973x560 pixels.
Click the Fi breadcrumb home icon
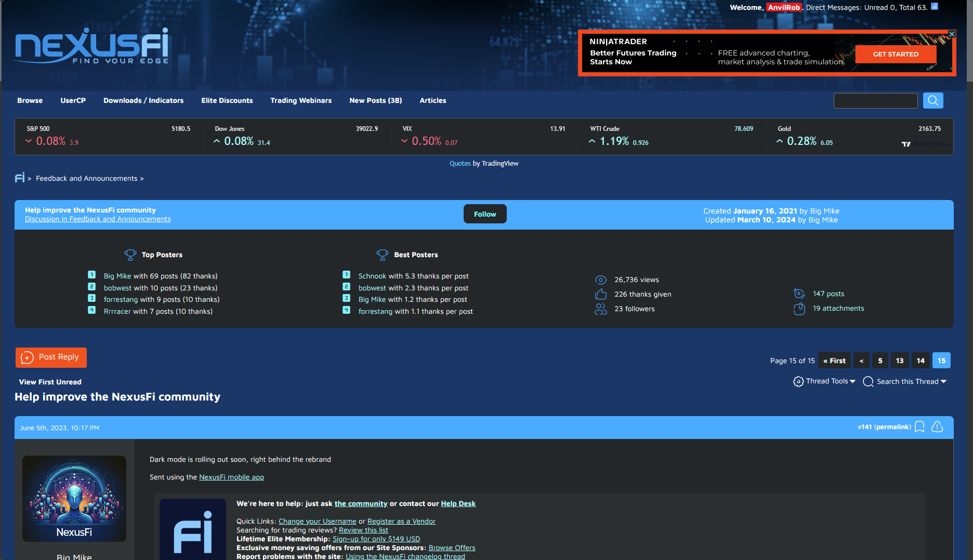point(20,178)
